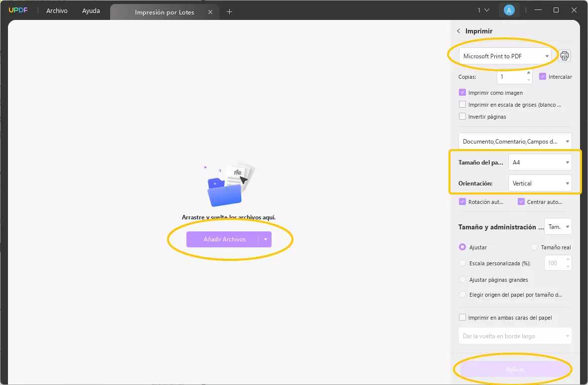This screenshot has height=385, width=588.
Task: Click the UPDF logo
Action: click(18, 10)
